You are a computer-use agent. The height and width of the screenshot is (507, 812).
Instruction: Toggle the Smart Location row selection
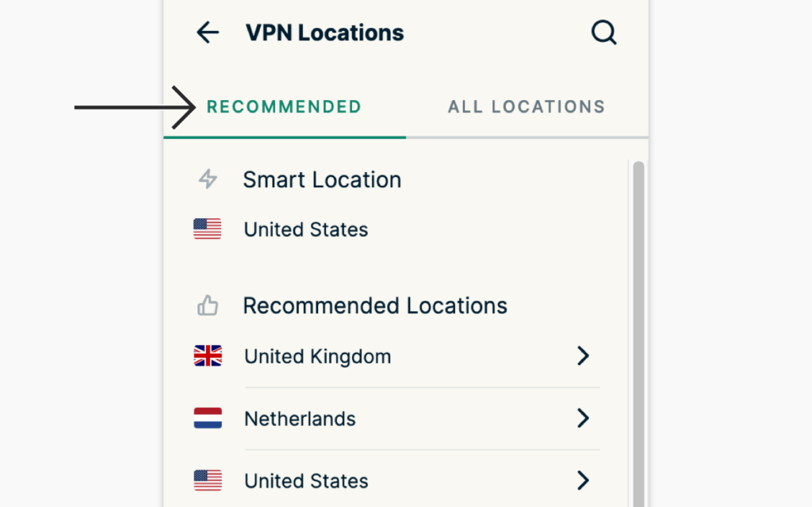pos(322,179)
